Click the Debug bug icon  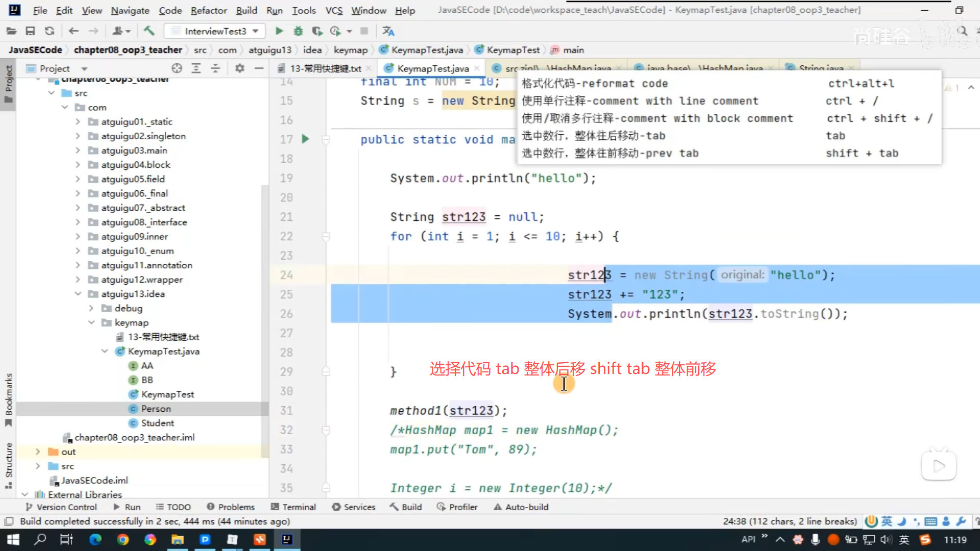(x=298, y=31)
